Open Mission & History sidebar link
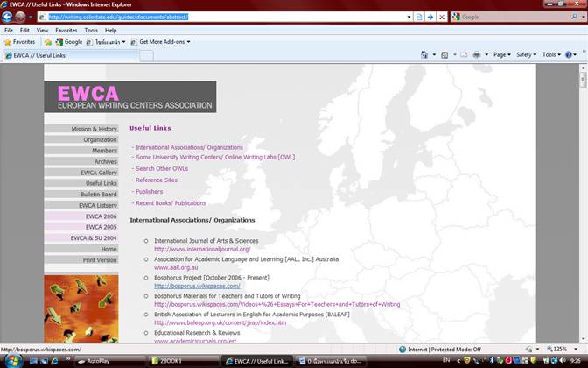Viewport: 588px width, 368px height. 81,129
